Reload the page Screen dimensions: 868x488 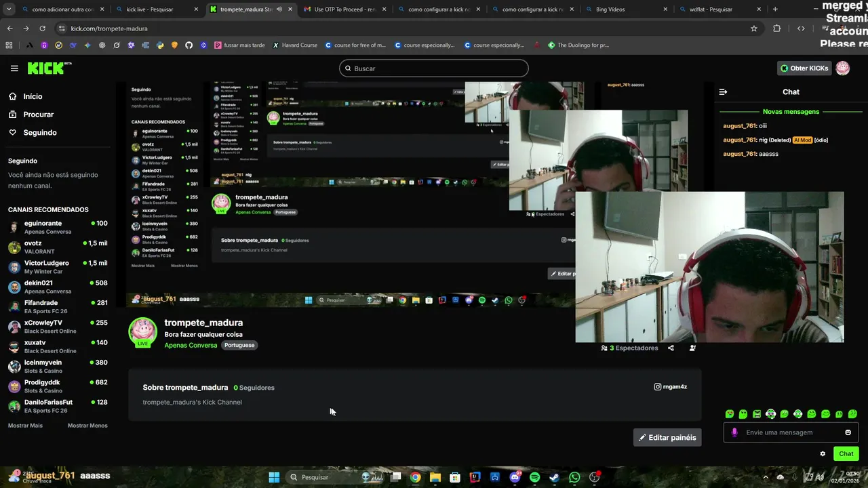(x=42, y=28)
